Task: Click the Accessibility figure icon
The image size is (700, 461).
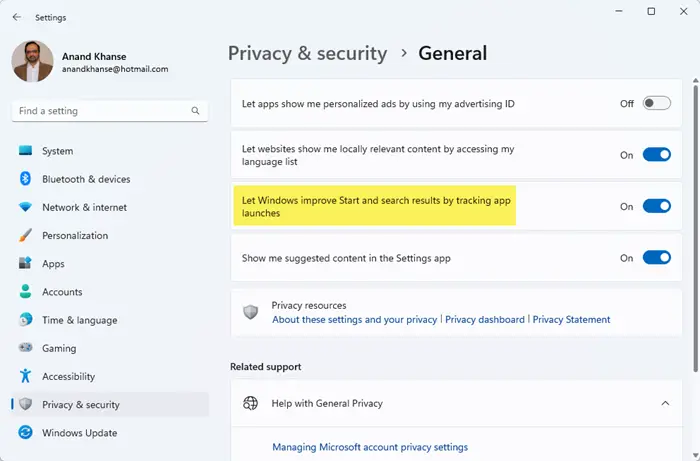Action: click(25, 376)
